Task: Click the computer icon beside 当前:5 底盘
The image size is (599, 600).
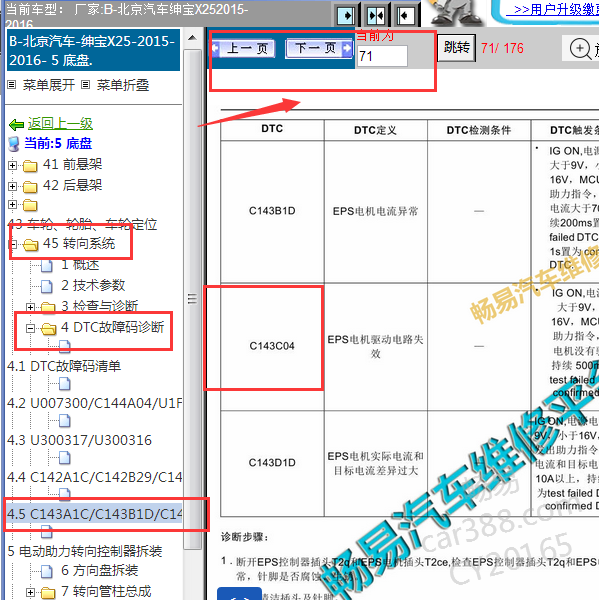Action: point(14,144)
